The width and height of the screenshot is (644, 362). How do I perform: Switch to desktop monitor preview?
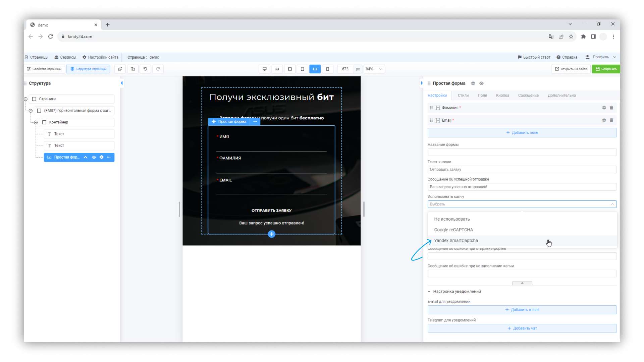tap(265, 69)
